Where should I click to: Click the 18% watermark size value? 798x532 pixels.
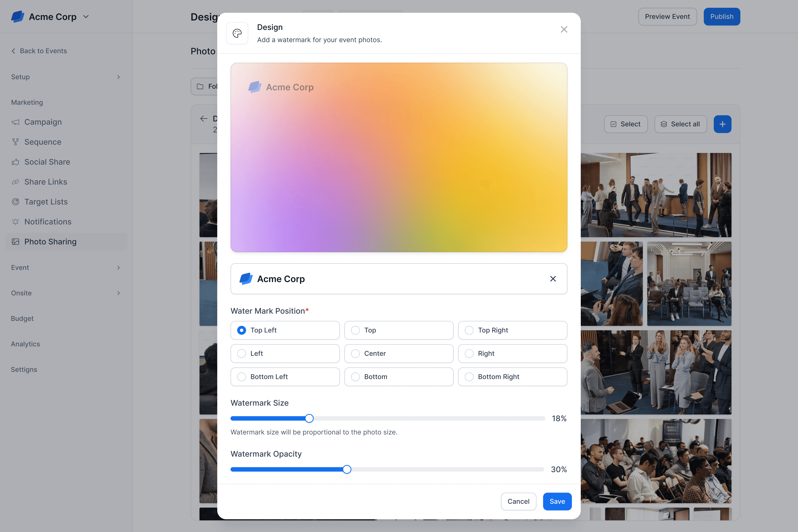[559, 419]
